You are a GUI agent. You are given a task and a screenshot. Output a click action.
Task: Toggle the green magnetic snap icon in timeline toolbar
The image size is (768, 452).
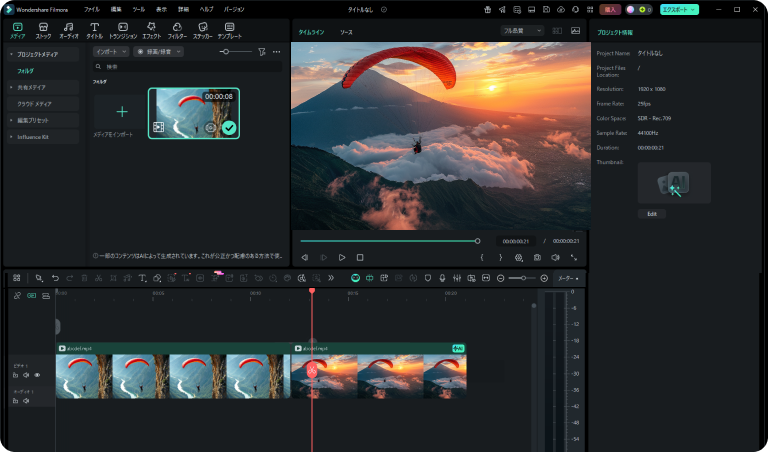(x=369, y=278)
